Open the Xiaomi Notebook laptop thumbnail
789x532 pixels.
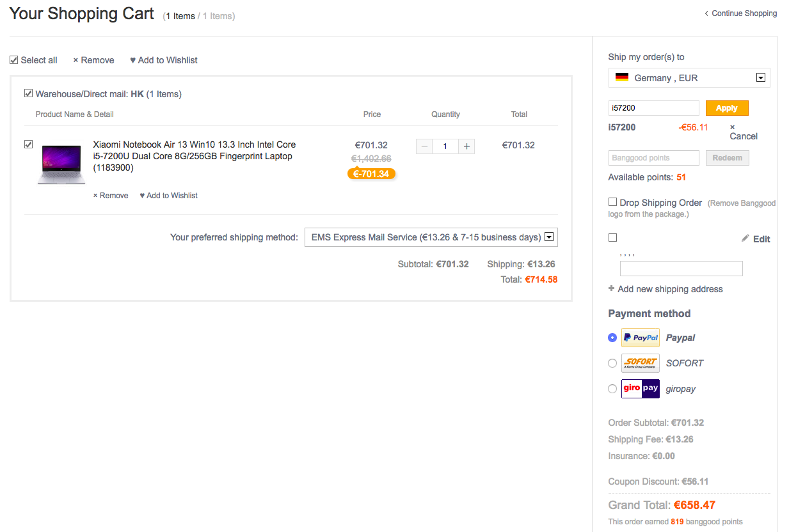[61, 164]
